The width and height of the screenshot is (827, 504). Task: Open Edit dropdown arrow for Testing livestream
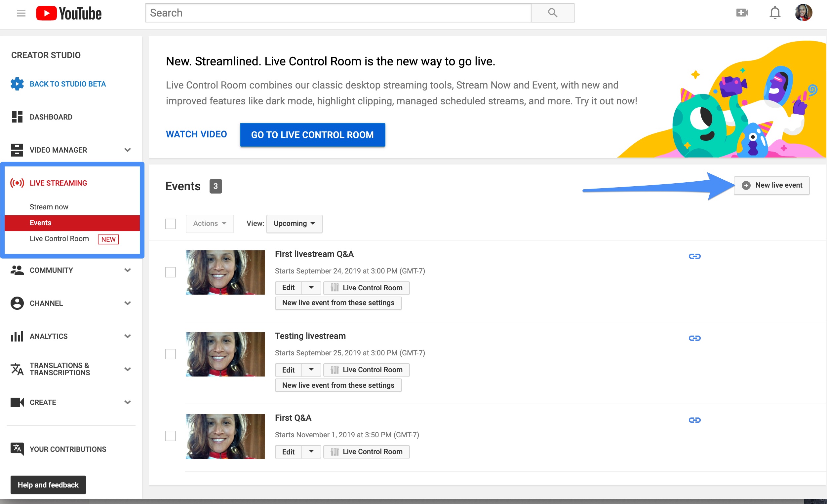tap(311, 370)
